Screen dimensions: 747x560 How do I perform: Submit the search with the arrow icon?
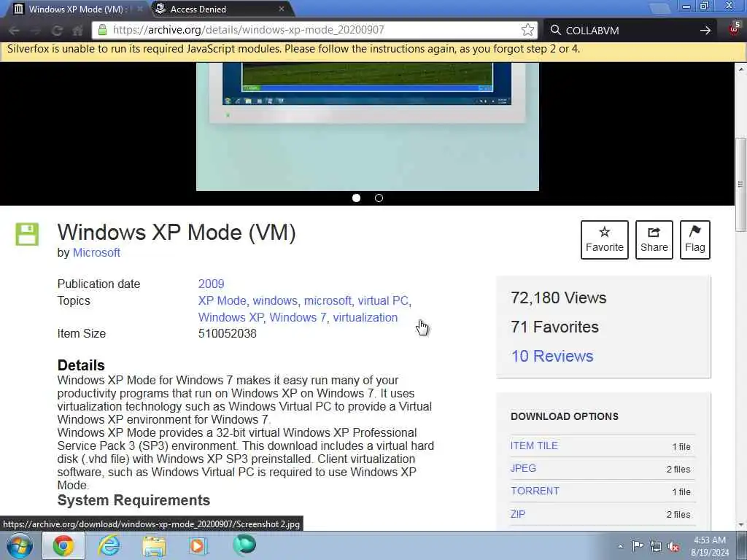[705, 31]
